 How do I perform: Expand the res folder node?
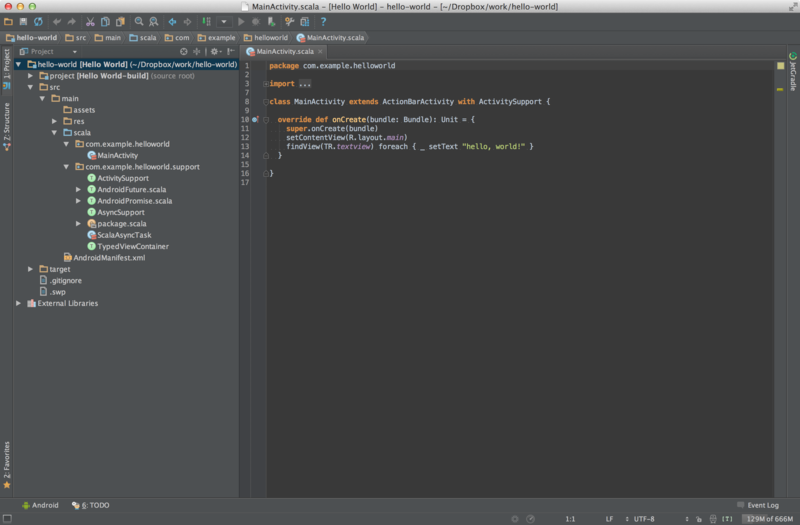(54, 121)
